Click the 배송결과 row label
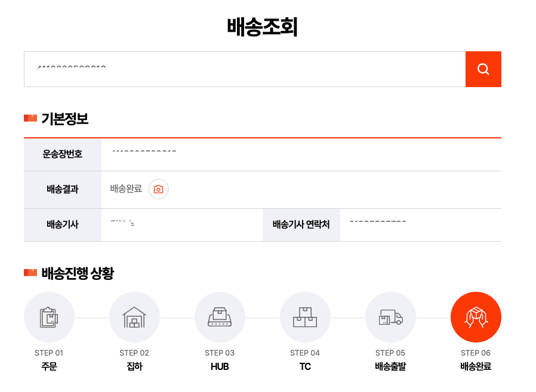The height and width of the screenshot is (392, 536). pos(62,189)
